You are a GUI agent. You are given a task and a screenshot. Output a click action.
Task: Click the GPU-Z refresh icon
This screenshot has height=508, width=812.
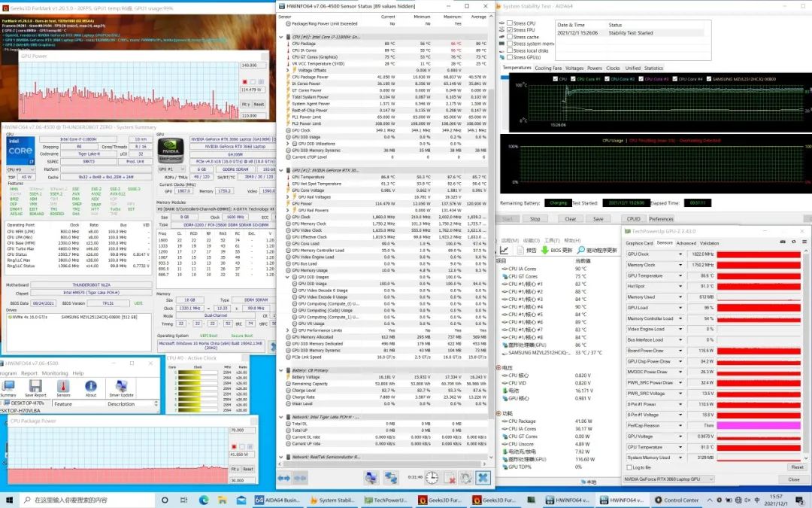793,242
